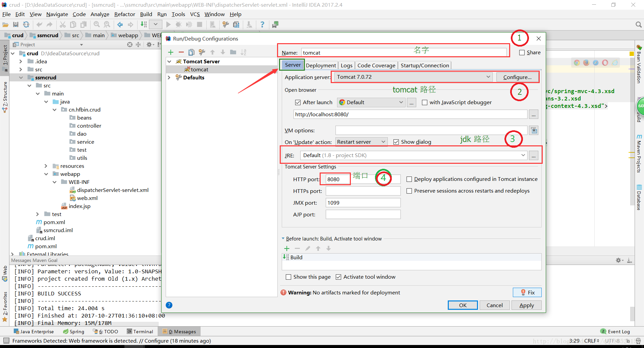Switch to Code Coverage tab
Image resolution: width=644 pixels, height=348 pixels.
click(x=376, y=66)
